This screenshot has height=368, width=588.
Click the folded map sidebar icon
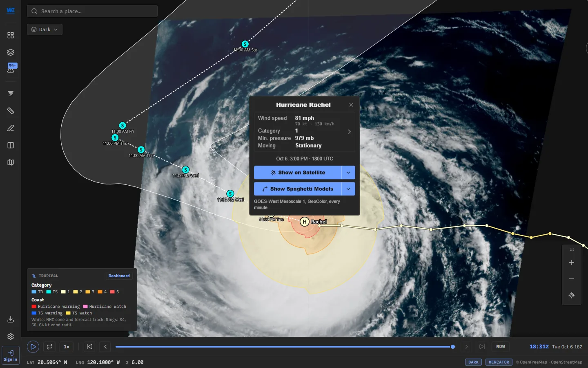click(x=11, y=162)
